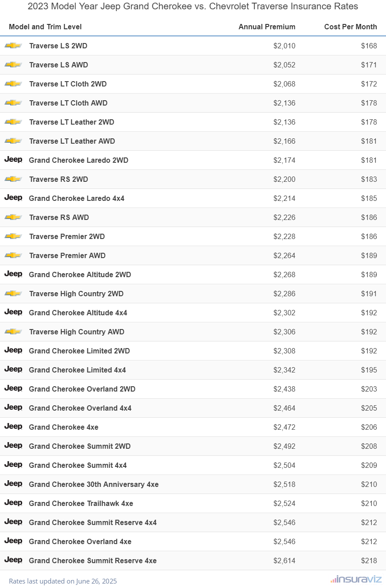Image resolution: width=386 pixels, height=588 pixels.
Task: Click the Chevrolet logo beside Traverse RS 2WD
Action: pyautogui.click(x=13, y=179)
